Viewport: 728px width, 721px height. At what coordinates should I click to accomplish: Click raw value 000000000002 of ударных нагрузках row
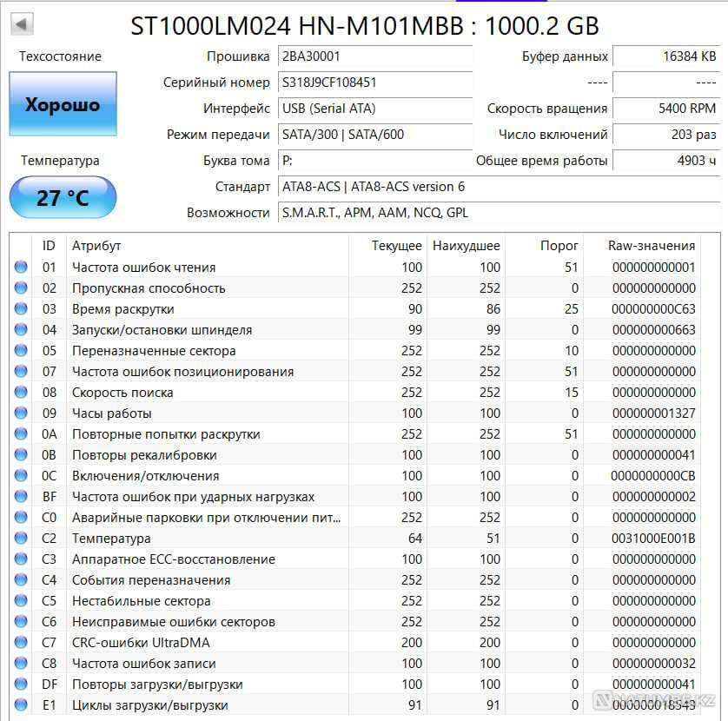(x=653, y=496)
